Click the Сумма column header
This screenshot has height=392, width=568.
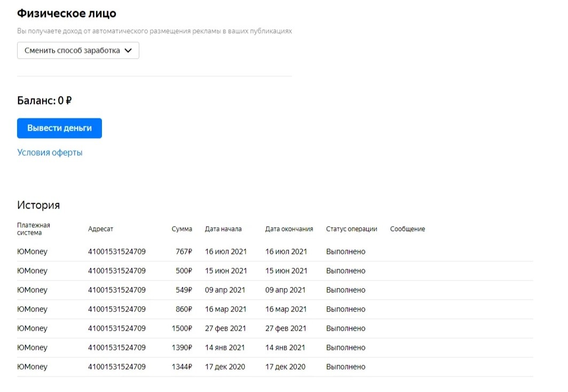[x=182, y=229]
